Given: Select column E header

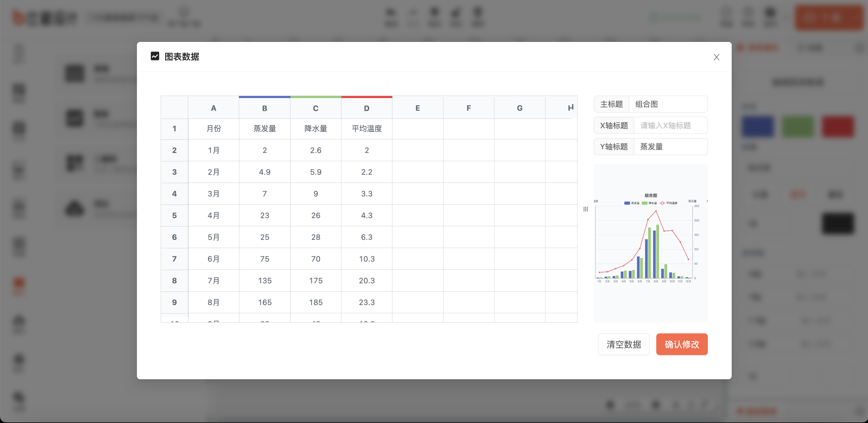Looking at the screenshot, I should (x=417, y=108).
